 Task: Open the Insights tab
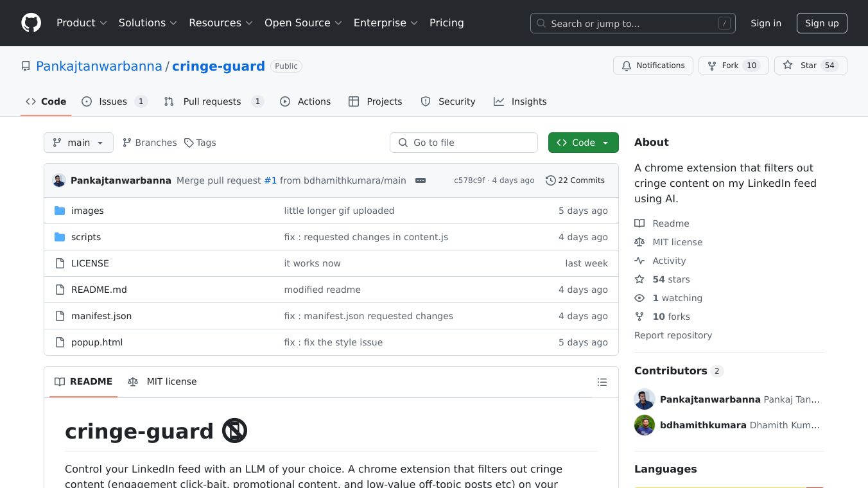pyautogui.click(x=528, y=101)
